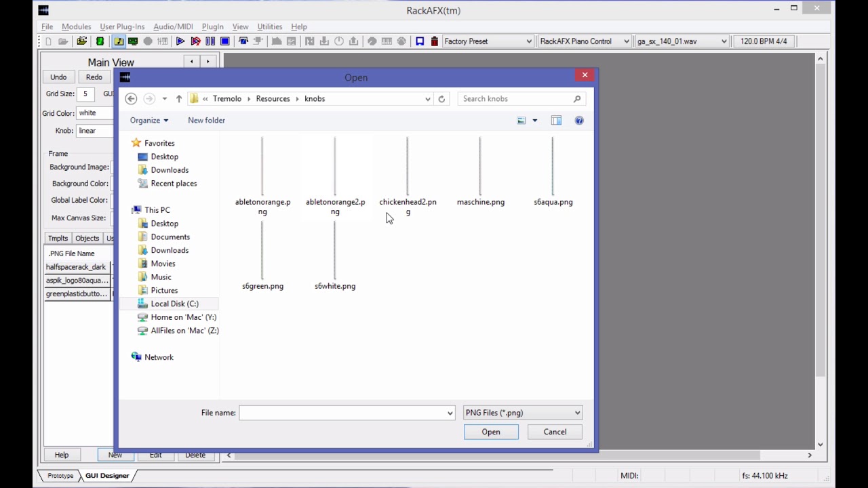The width and height of the screenshot is (868, 488).
Task: Click the Undo button in Main View
Action: click(58, 77)
